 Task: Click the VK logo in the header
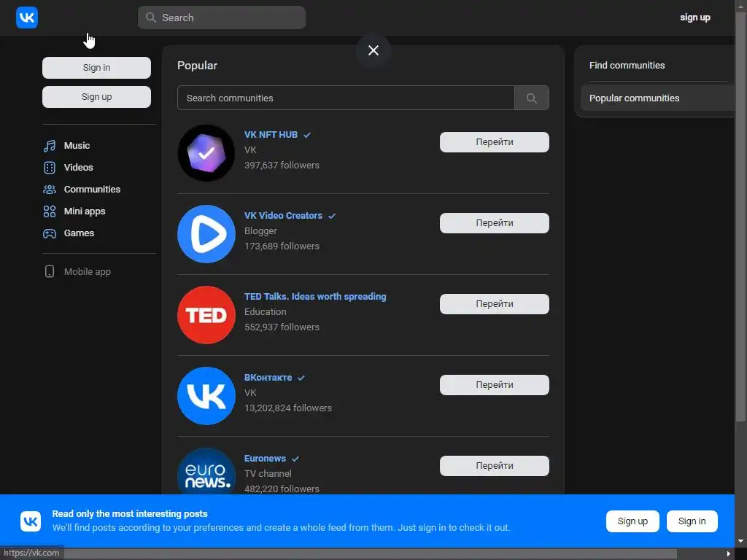[x=27, y=17]
